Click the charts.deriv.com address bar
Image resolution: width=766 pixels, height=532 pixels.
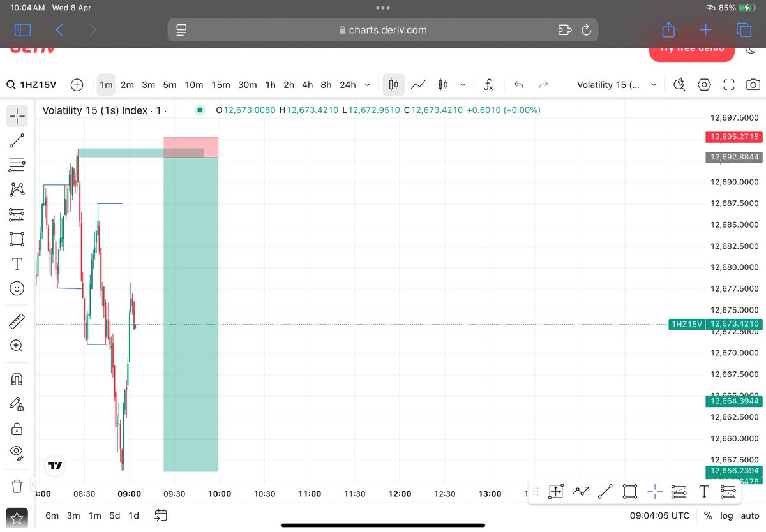(x=383, y=29)
